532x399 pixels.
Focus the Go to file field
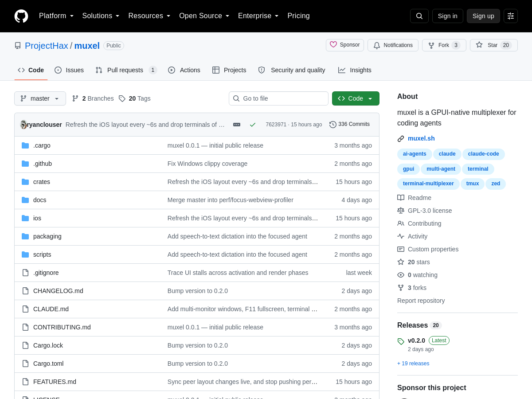click(278, 98)
